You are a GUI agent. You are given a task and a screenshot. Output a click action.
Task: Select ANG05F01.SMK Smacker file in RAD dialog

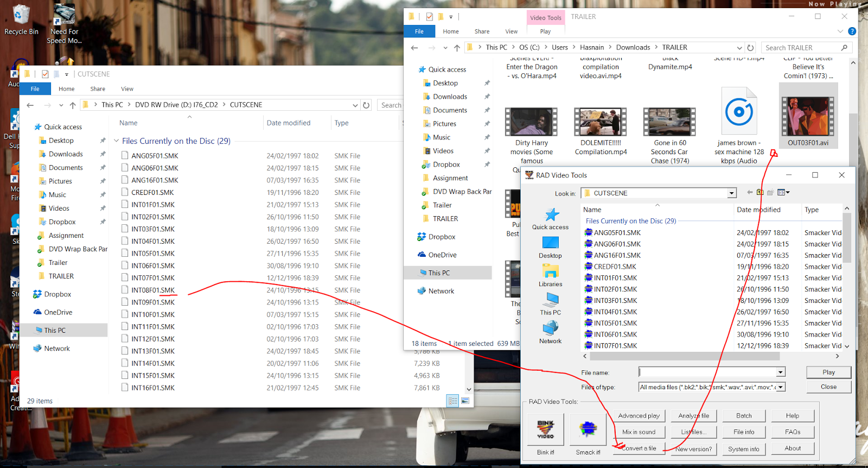[x=617, y=232]
